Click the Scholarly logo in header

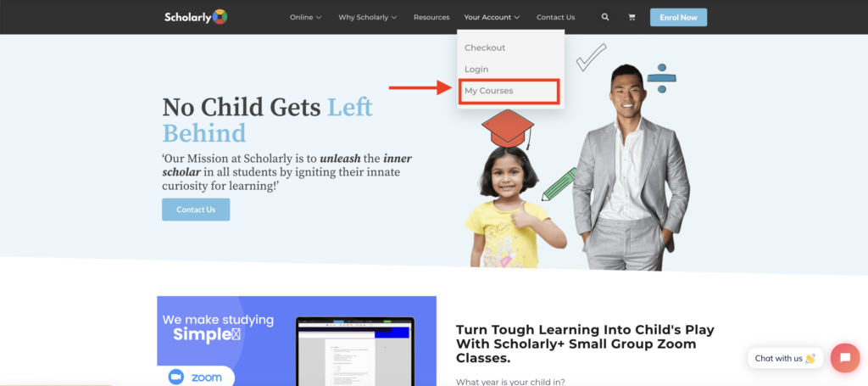coord(196,17)
